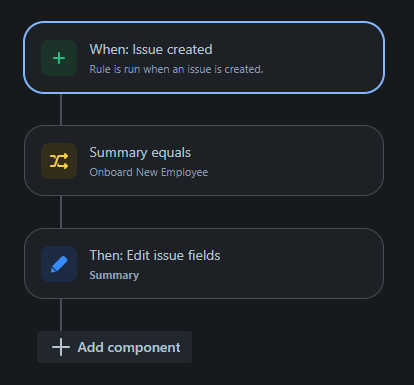Click the blue pencil edit icon

coord(59,264)
